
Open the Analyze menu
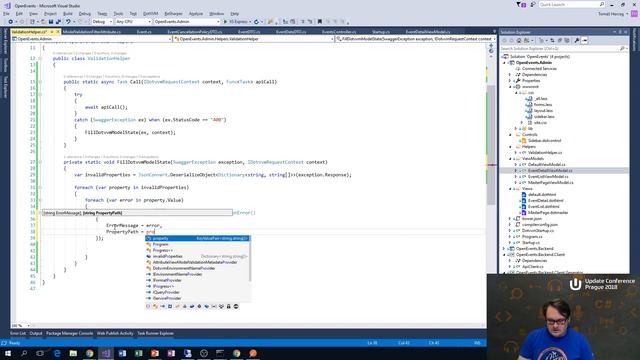pos(196,13)
